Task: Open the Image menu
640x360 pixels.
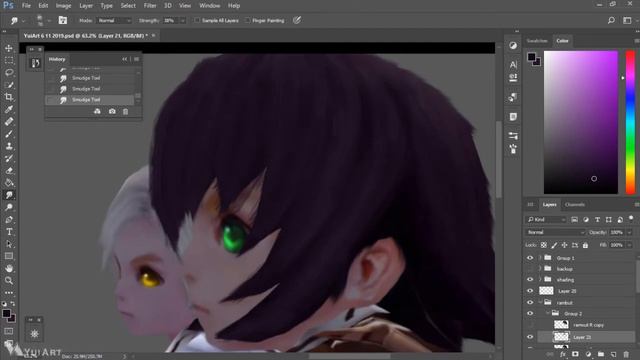Action: tap(63, 6)
